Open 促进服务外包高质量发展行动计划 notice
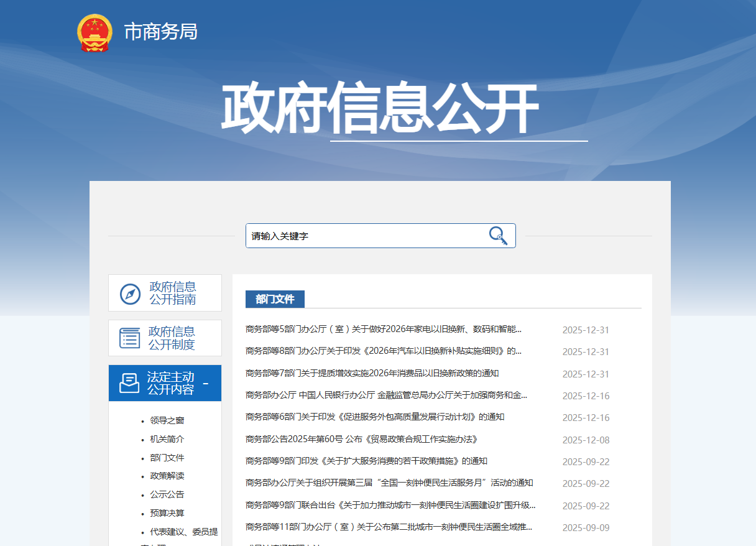Image resolution: width=756 pixels, height=546 pixels. tap(374, 417)
